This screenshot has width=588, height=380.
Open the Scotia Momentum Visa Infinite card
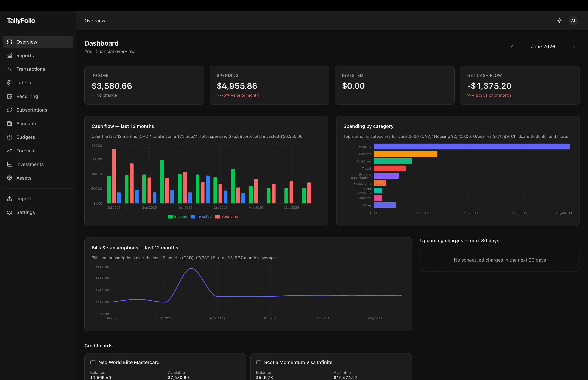click(x=331, y=366)
